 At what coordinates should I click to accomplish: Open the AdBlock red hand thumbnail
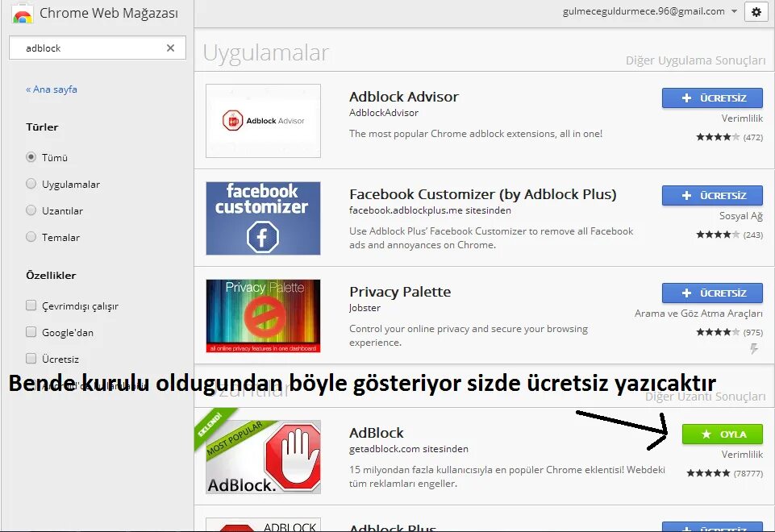263,457
